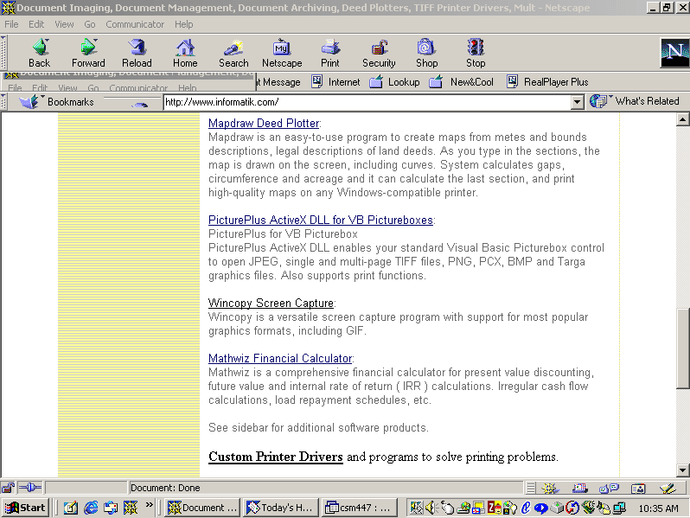Click the Instant Message toolbar item

(278, 82)
